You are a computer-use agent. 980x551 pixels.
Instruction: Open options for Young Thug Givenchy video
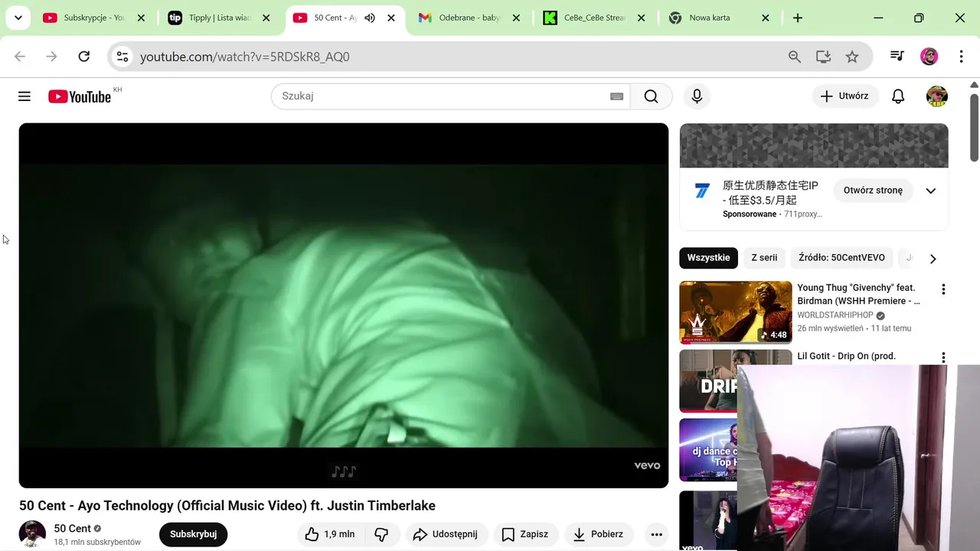943,289
